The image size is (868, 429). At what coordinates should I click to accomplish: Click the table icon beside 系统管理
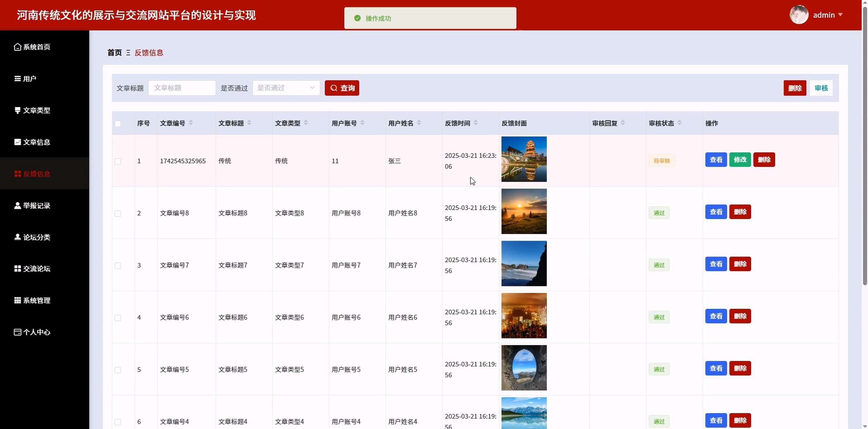(x=18, y=300)
